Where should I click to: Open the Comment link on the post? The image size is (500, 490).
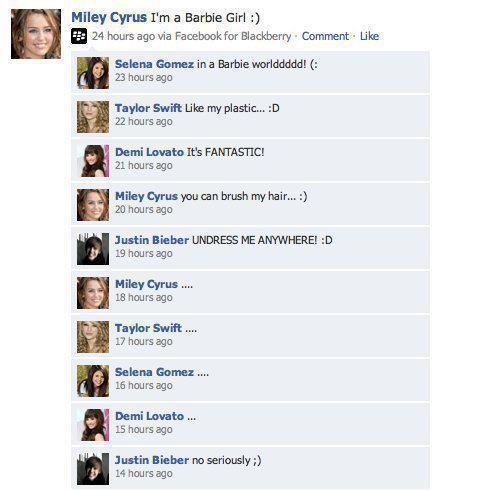(325, 36)
